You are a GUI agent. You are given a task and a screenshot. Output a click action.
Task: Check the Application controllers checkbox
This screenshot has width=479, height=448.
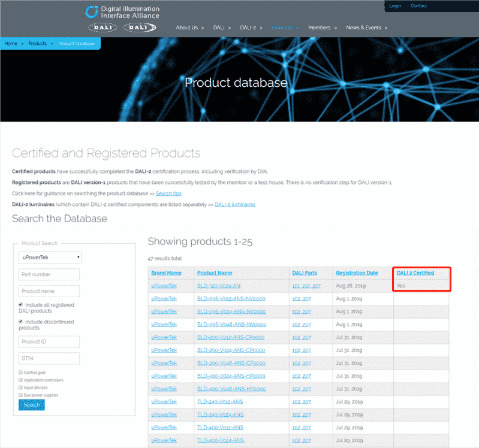(x=20, y=380)
